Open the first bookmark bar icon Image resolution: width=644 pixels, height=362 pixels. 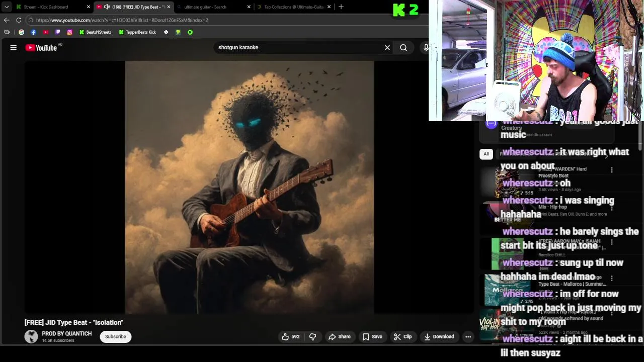pos(7,32)
